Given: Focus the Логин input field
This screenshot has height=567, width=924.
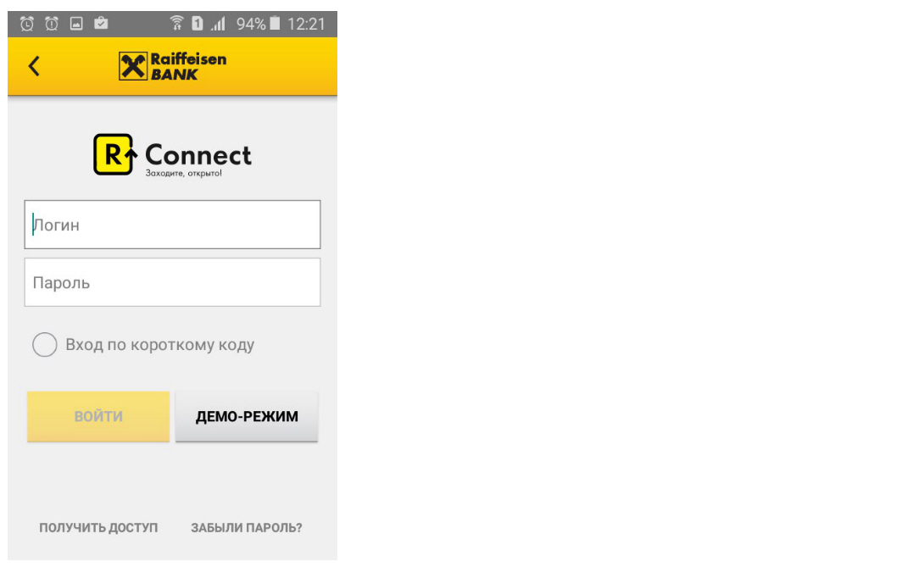Looking at the screenshot, I should (172, 225).
